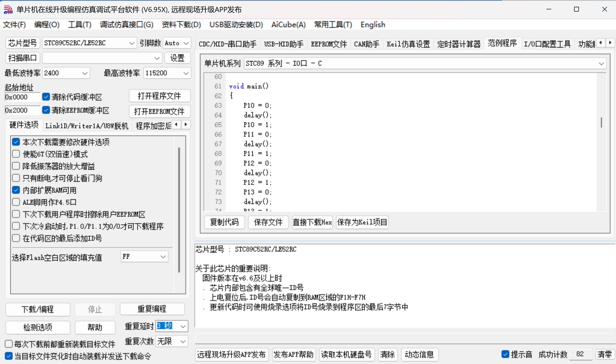Click 保存为Keil项目 button
616x364 pixels.
coord(362,222)
